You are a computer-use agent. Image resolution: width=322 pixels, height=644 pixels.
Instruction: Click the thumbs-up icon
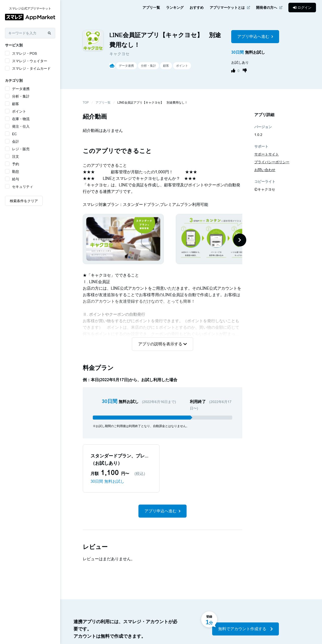tap(233, 71)
